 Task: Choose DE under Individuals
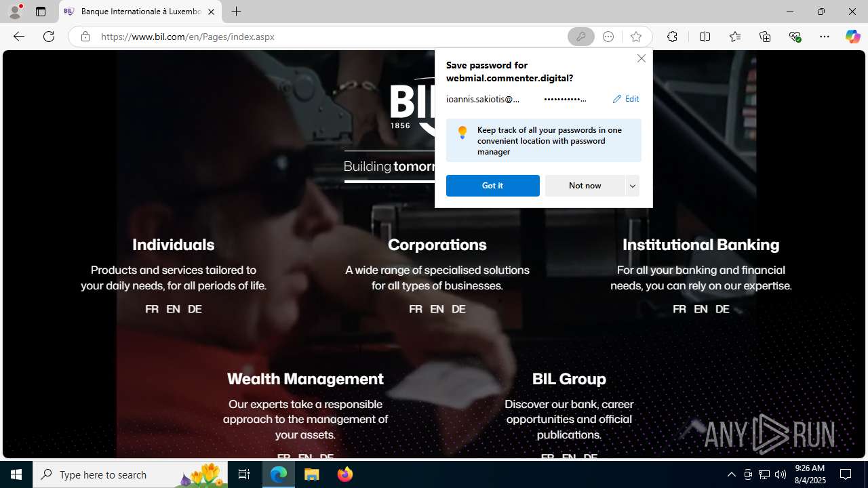point(195,309)
